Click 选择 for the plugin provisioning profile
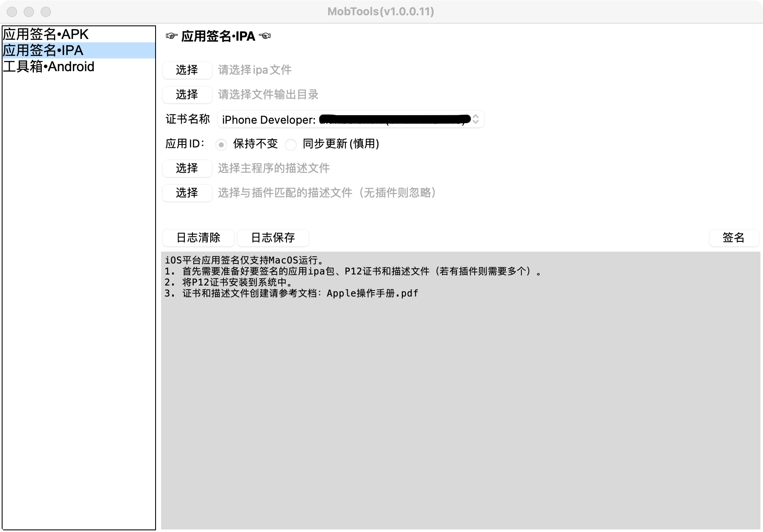Image resolution: width=763 pixels, height=532 pixels. click(x=187, y=193)
